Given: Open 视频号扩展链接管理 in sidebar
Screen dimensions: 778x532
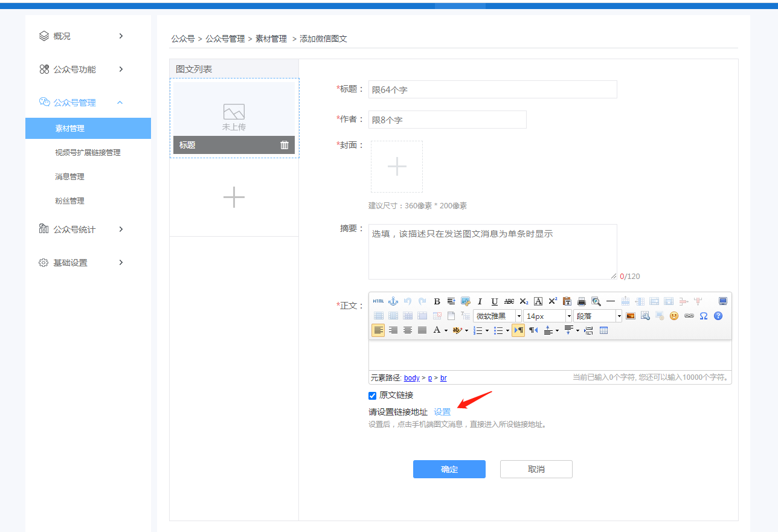Looking at the screenshot, I should pyautogui.click(x=88, y=152).
